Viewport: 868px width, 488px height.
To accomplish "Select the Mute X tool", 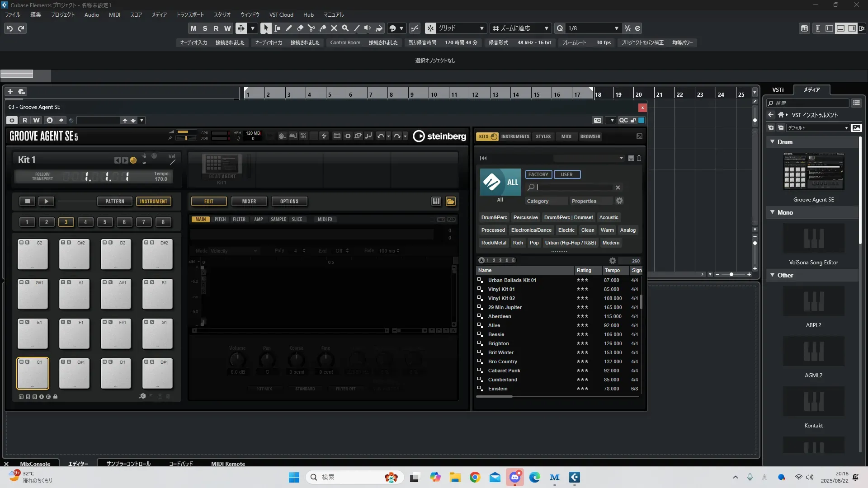I will point(334,28).
